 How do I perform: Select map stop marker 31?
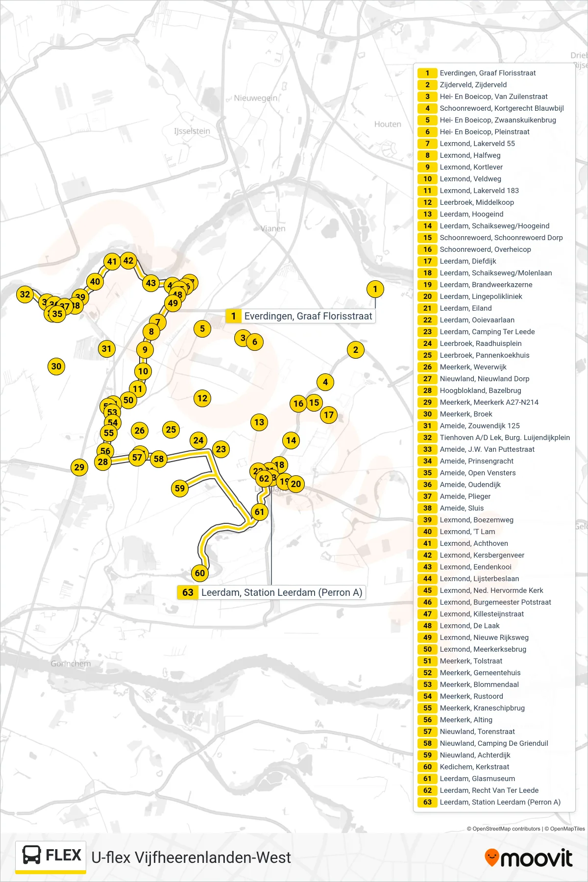point(106,349)
